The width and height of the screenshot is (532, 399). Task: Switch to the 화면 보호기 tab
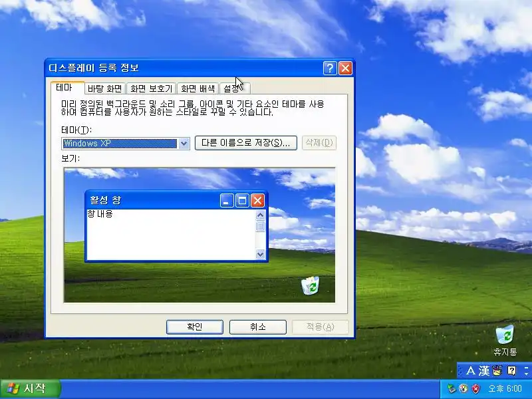point(152,88)
